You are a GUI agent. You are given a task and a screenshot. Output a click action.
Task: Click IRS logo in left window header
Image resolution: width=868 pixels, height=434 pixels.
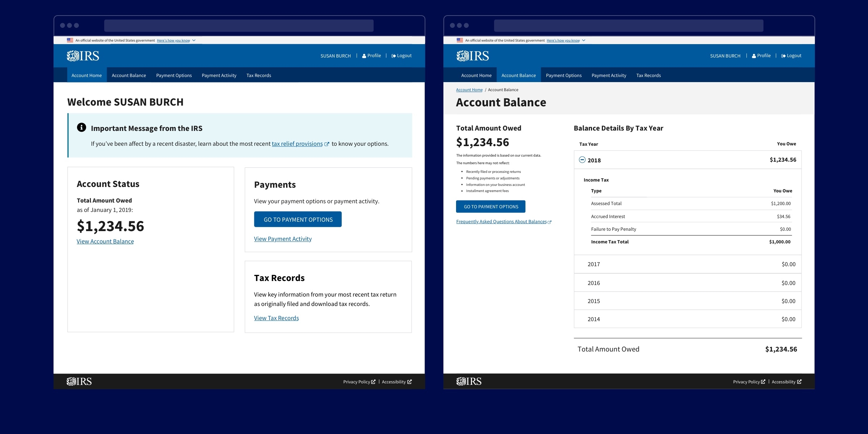tap(83, 56)
